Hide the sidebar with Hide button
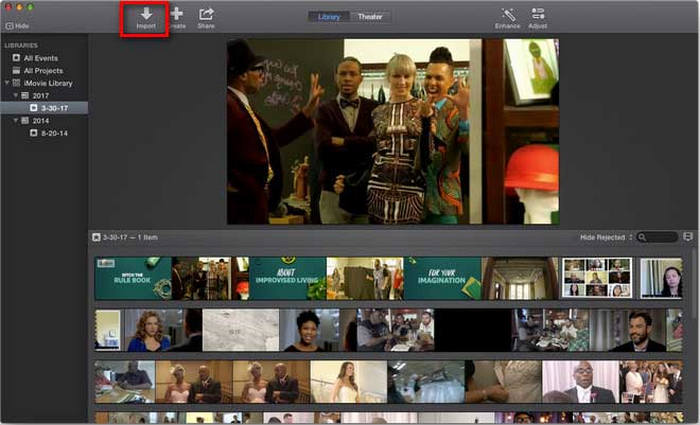This screenshot has height=425, width=700. (x=17, y=26)
